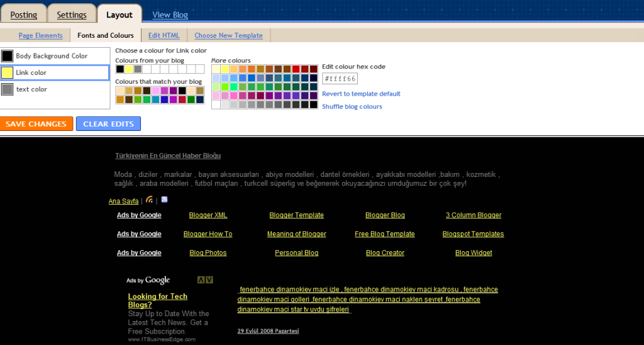Open the Settings tab

[x=72, y=15]
